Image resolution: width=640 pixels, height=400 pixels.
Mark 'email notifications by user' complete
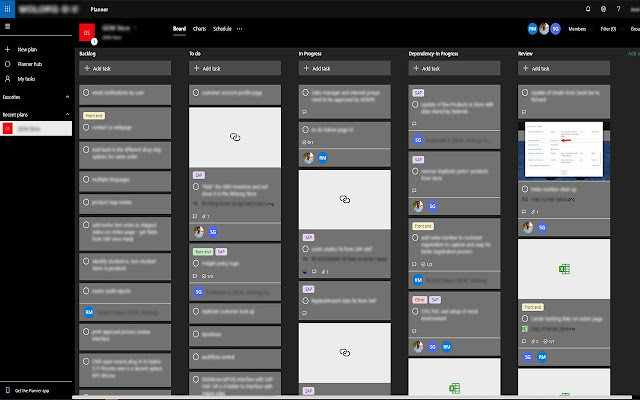(x=86, y=93)
